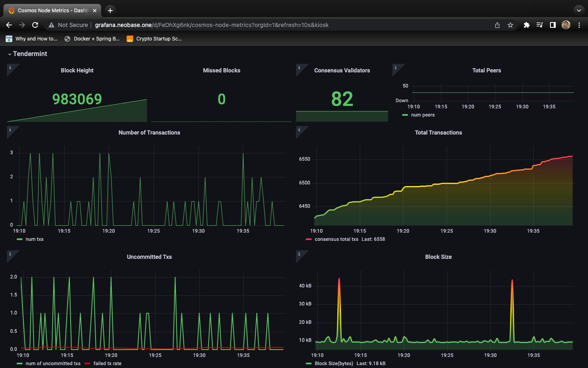Click the share page icon in address bar
The width and height of the screenshot is (588, 368).
click(x=497, y=25)
